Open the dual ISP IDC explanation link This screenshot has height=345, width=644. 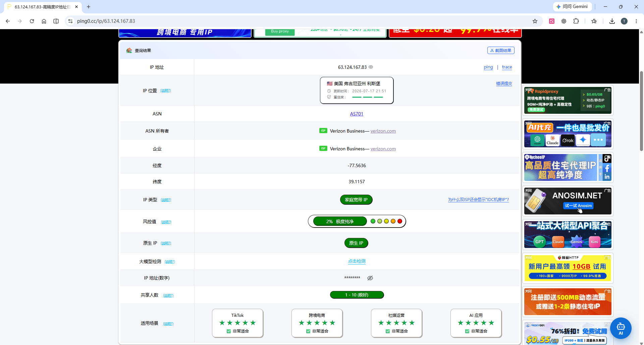478,200
